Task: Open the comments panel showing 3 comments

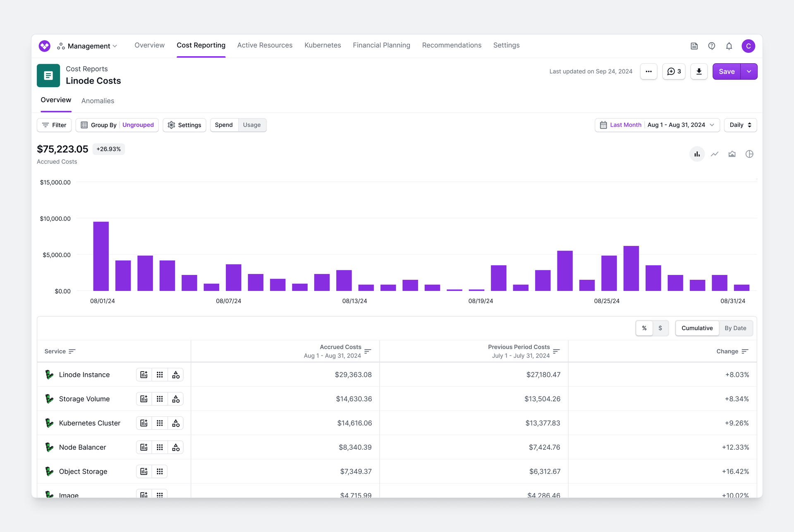Action: click(674, 71)
